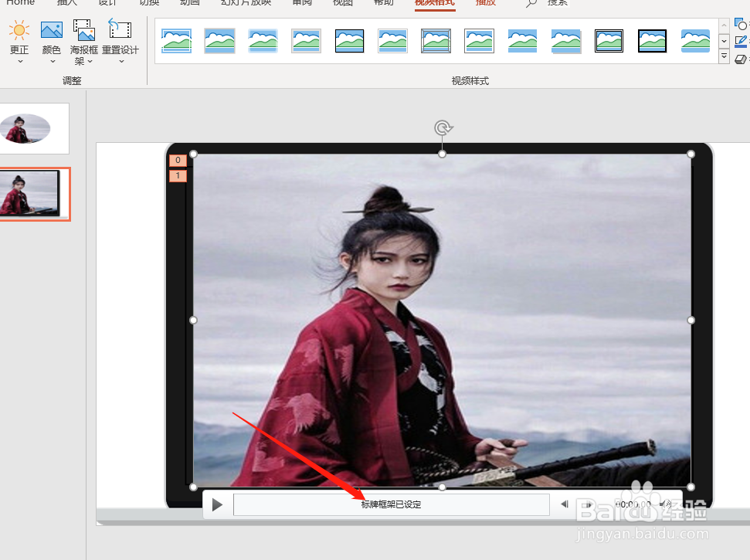Apply the fifth video style thumbnail
This screenshot has width=750, height=560.
coord(349,41)
